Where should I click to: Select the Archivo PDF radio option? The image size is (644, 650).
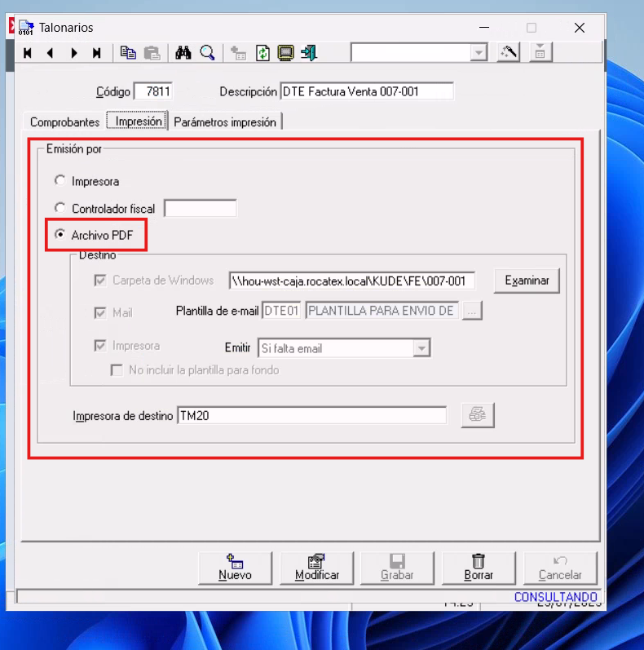(60, 235)
